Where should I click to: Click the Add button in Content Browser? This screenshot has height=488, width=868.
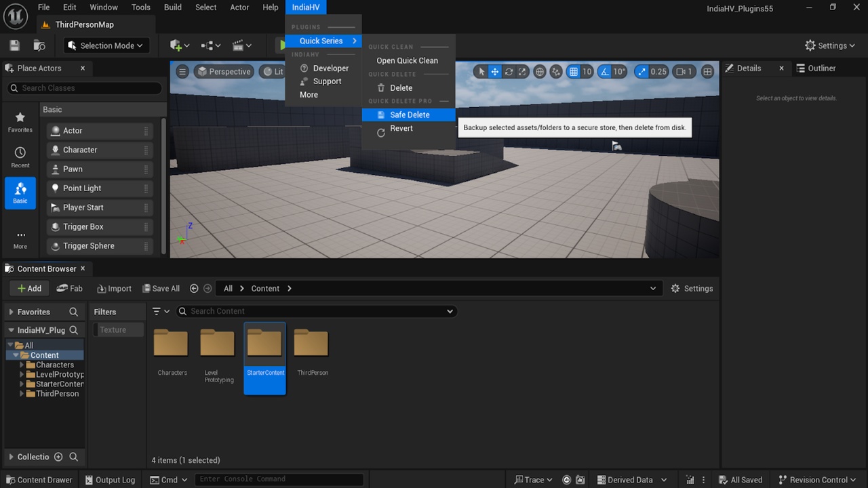pos(29,288)
